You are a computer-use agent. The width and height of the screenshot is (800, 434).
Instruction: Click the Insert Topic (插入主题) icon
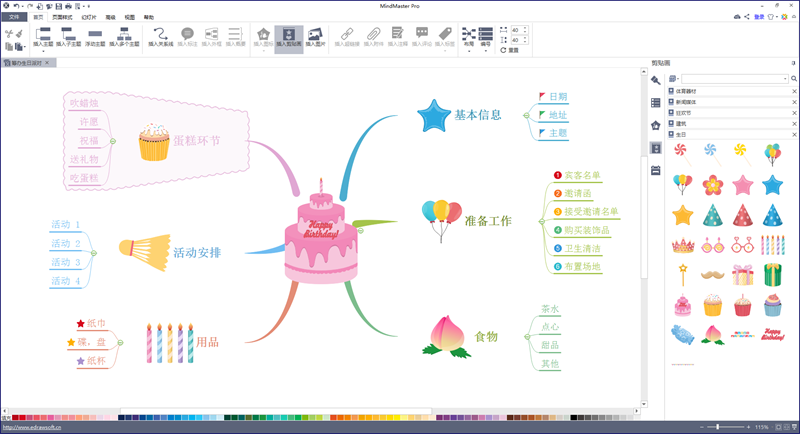pyautogui.click(x=44, y=36)
